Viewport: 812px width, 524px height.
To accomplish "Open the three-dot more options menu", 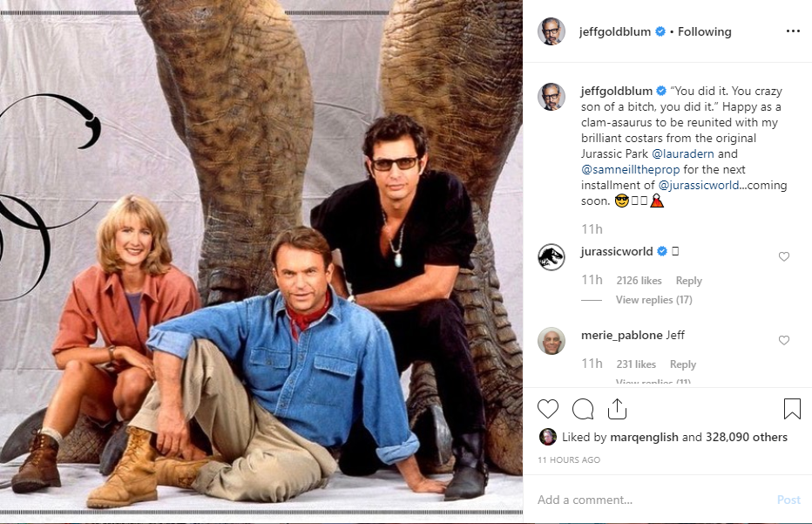I will [792, 31].
